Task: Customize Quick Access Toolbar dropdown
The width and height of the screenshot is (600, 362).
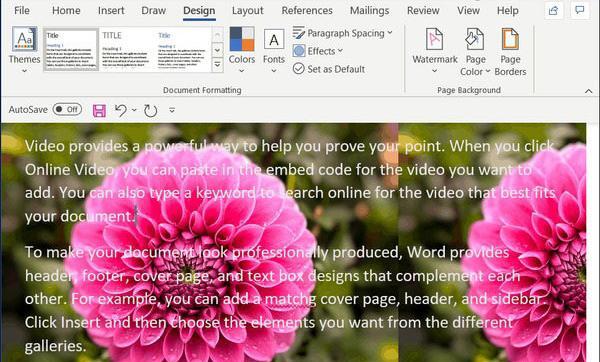Action: pos(172,111)
